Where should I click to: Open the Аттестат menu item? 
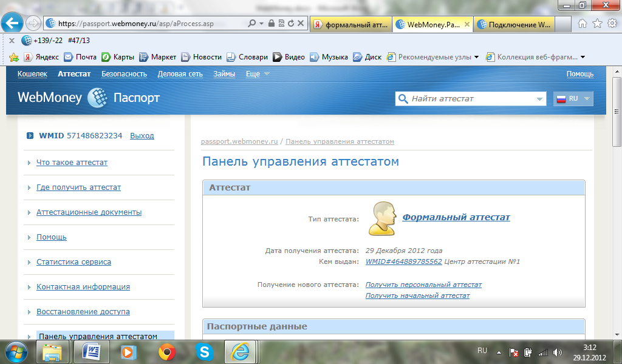(x=74, y=74)
